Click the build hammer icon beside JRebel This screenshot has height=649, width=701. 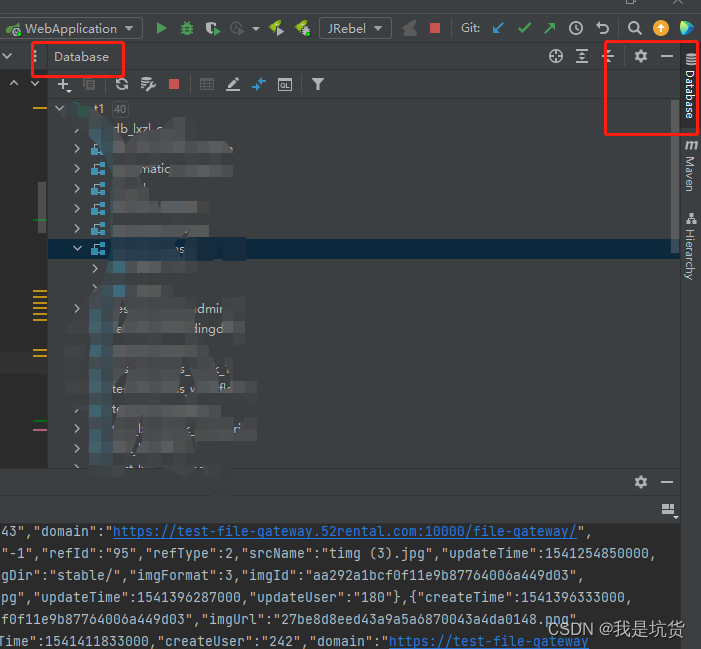point(409,29)
